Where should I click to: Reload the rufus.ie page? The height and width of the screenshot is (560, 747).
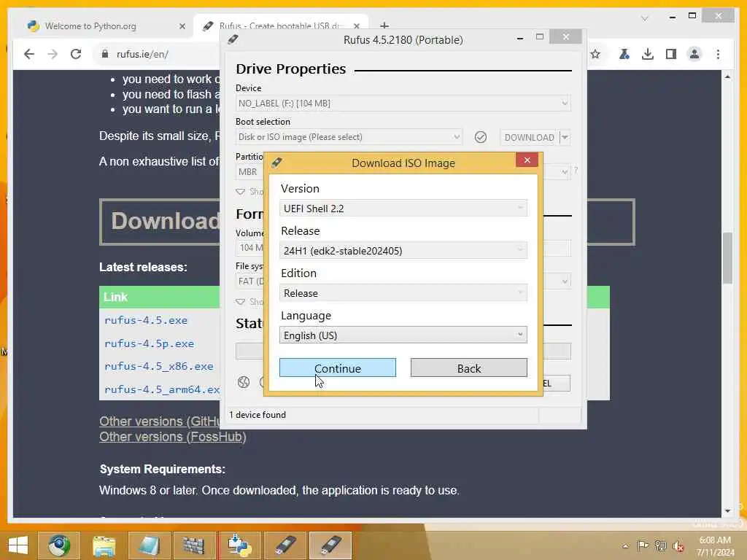[76, 54]
